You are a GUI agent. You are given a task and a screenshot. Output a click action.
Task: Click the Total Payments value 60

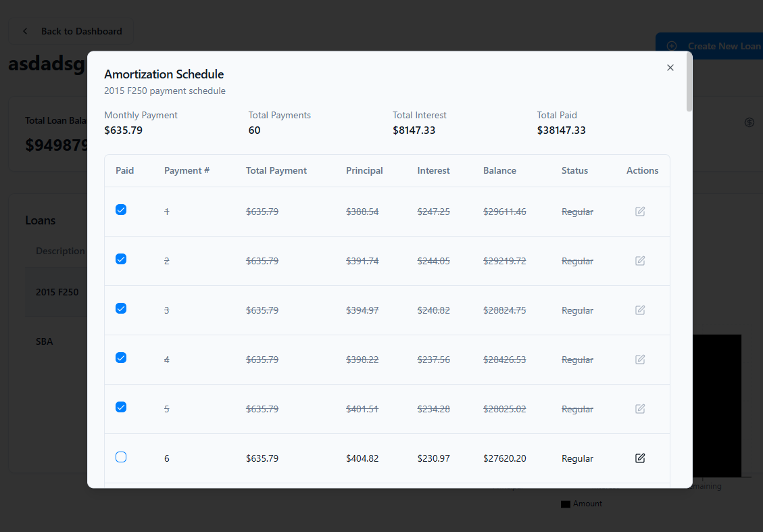(255, 130)
